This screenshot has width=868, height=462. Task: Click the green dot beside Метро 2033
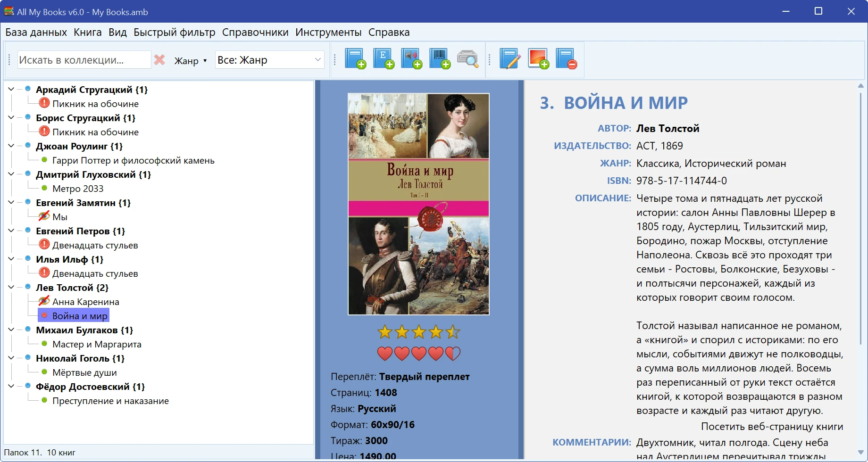[44, 188]
